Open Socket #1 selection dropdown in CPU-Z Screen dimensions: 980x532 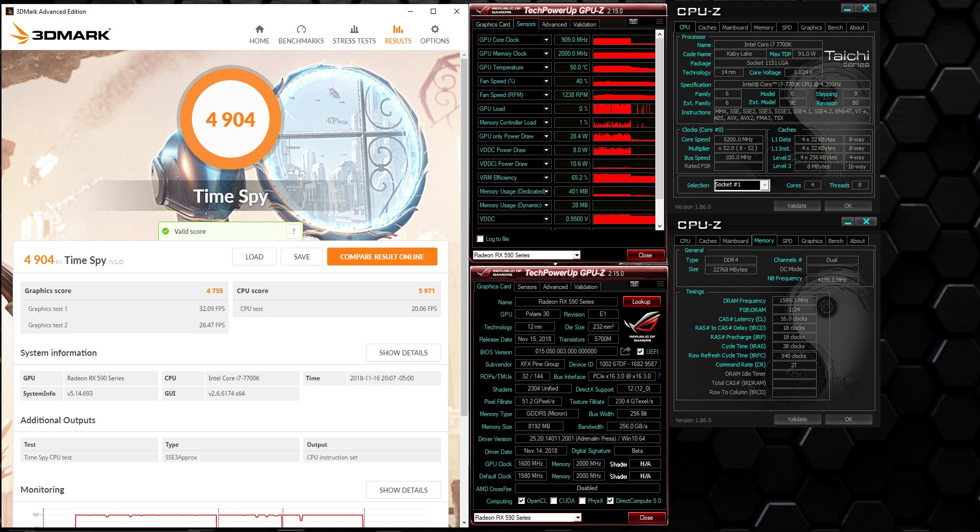[x=764, y=185]
